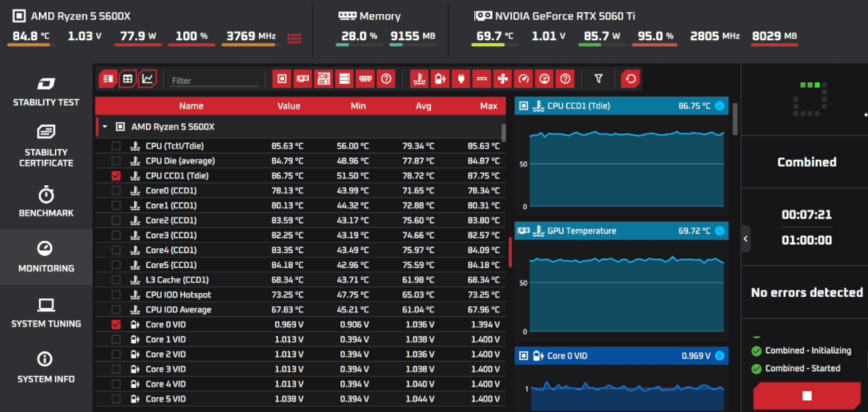Viewport: 868px width, 412px height.
Task: Stop the running Combined test
Action: point(806,396)
